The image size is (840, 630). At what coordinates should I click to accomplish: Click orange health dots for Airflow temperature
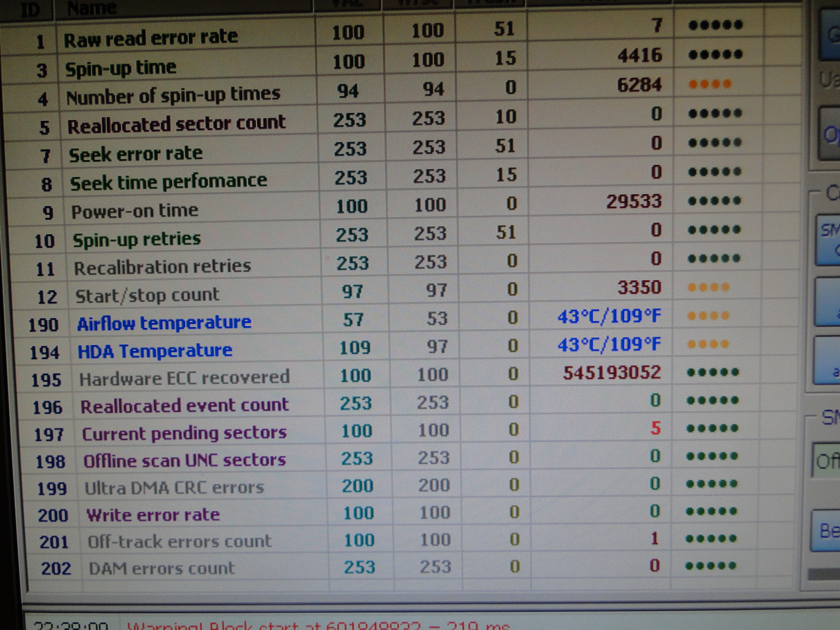click(708, 316)
